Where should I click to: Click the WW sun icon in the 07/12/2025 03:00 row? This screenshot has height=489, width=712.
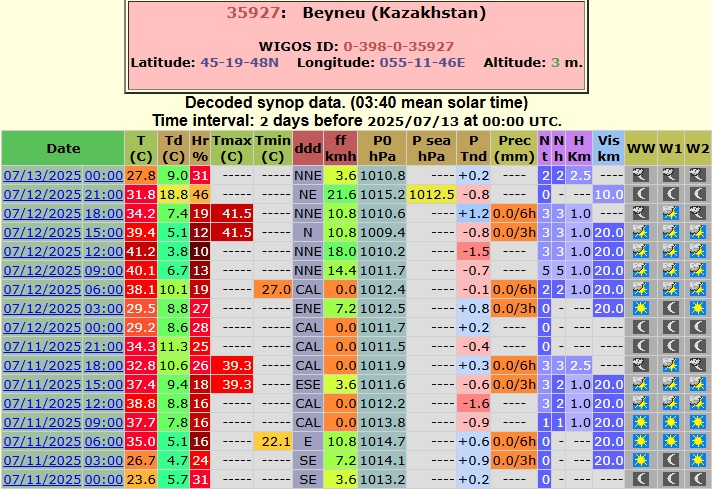tap(640, 308)
